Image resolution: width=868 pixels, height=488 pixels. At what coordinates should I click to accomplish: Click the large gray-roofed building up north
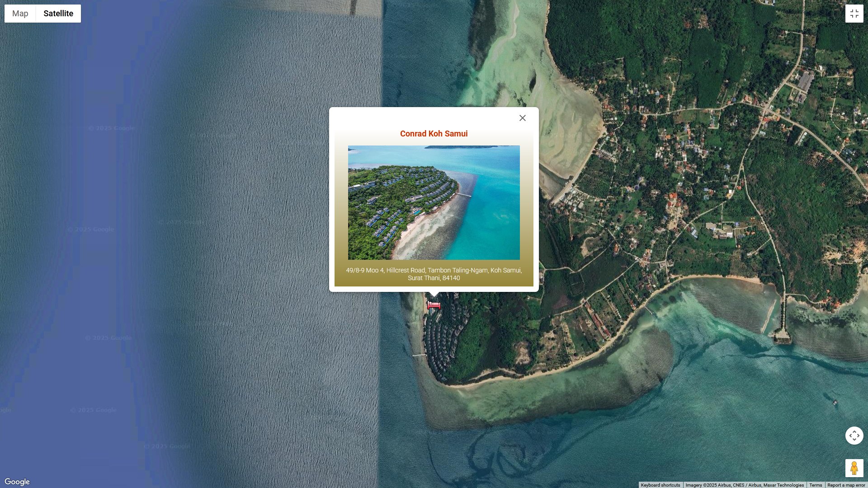(805, 81)
